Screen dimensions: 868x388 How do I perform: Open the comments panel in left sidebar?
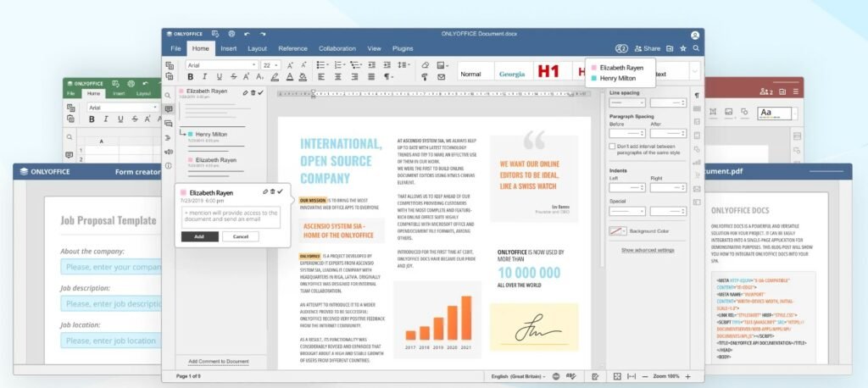point(169,109)
